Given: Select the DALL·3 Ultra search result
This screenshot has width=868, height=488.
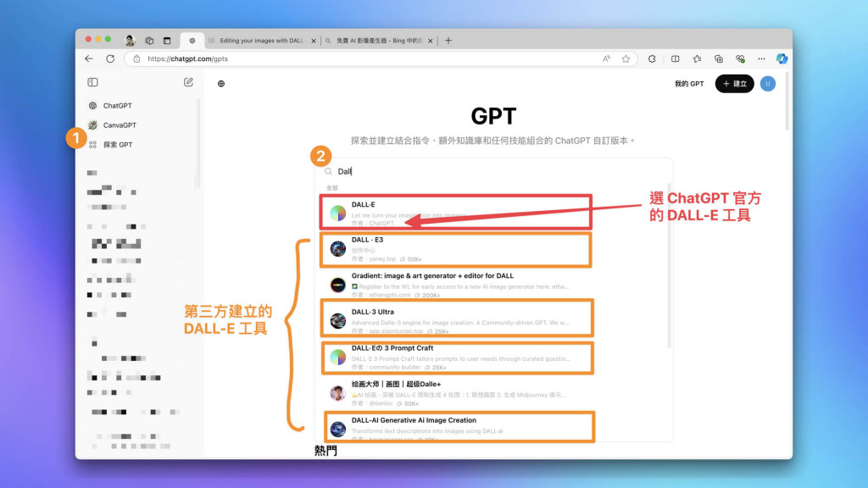Looking at the screenshot, I should pyautogui.click(x=457, y=319).
